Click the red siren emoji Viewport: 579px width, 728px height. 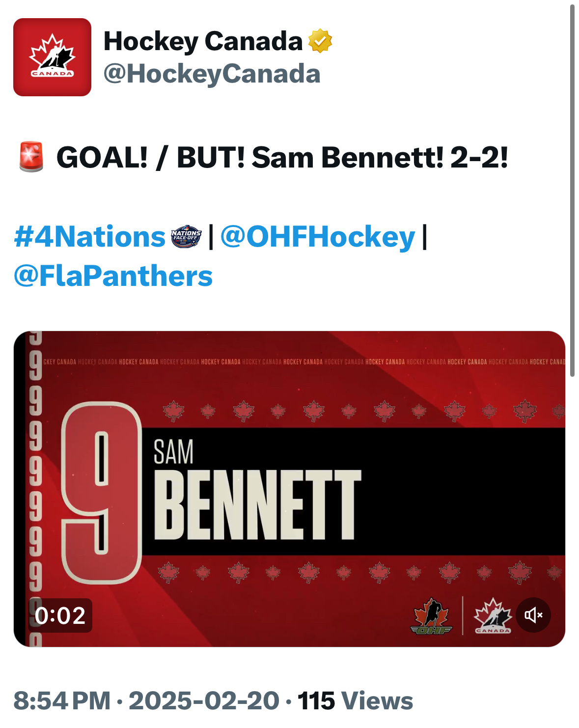tap(31, 157)
